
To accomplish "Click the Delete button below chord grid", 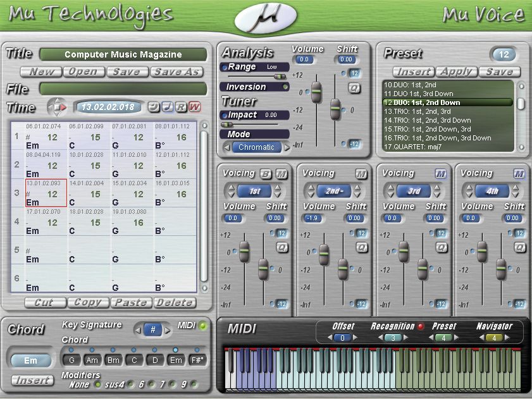I will pyautogui.click(x=175, y=303).
